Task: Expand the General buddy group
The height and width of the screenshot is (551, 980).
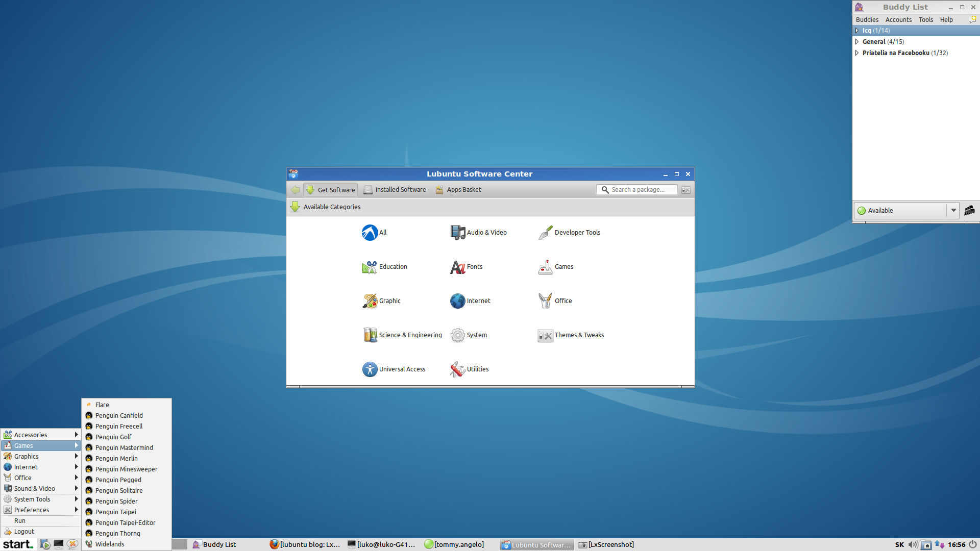Action: [857, 42]
